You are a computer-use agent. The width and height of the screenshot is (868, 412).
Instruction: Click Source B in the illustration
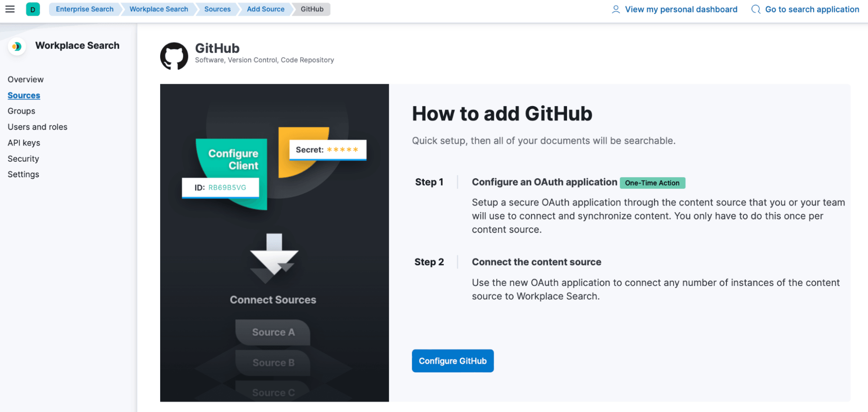(x=273, y=363)
